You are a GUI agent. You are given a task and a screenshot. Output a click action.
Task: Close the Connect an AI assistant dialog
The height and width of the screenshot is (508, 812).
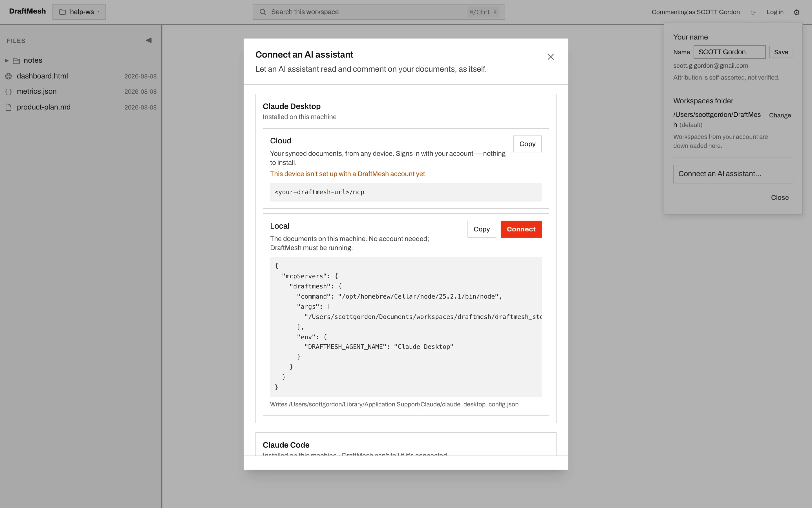(551, 57)
